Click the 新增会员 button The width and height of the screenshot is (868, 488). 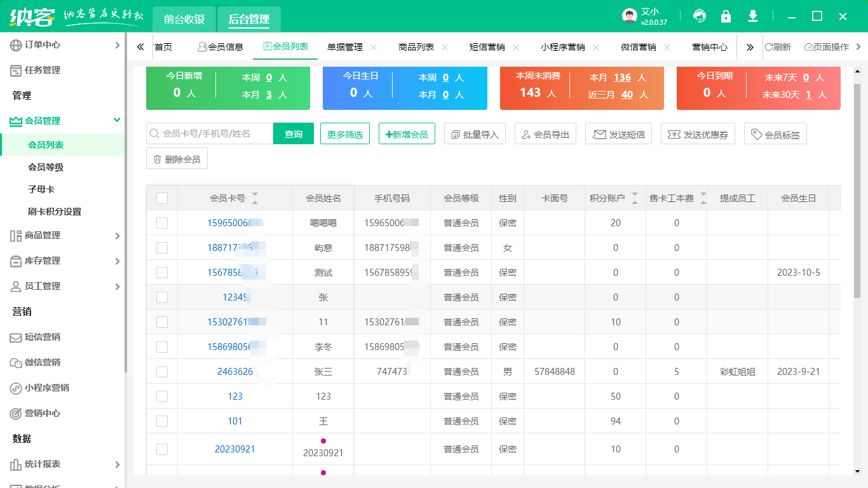[x=407, y=134]
